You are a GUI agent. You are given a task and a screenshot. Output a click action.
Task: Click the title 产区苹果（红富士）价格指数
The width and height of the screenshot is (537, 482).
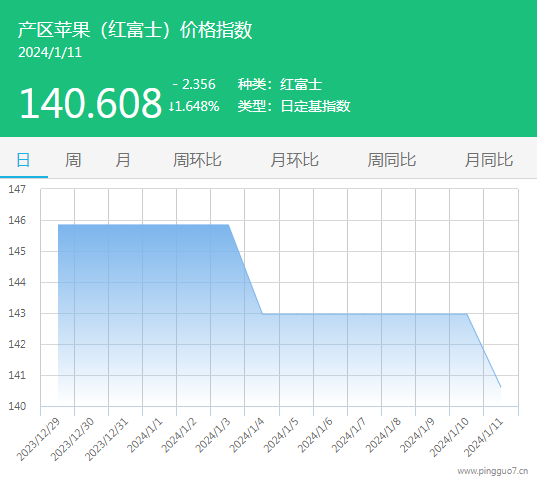coord(135,30)
